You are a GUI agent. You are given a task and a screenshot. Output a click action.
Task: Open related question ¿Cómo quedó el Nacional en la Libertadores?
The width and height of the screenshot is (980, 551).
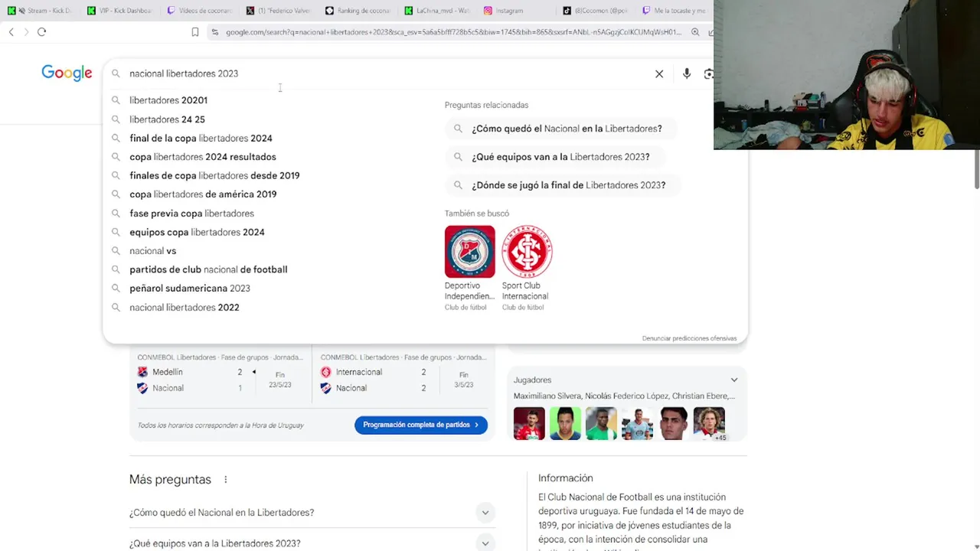point(560,129)
